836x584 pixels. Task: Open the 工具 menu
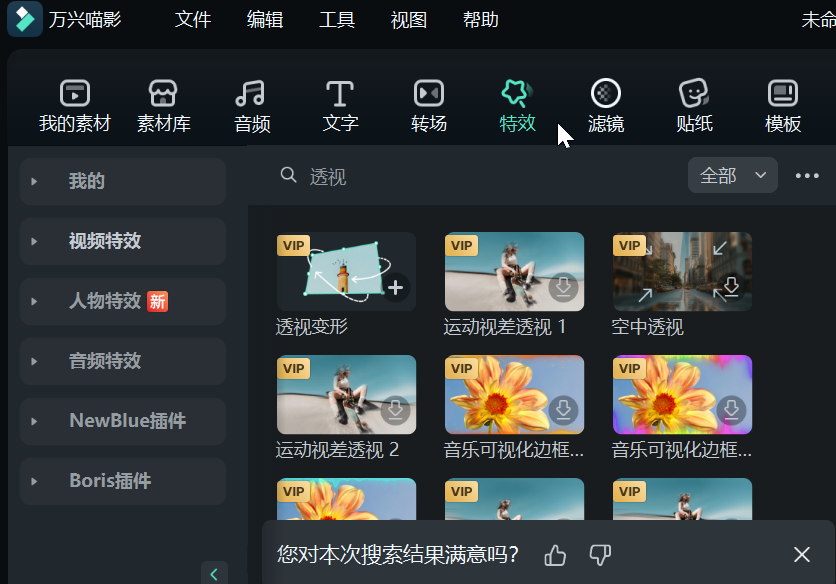(336, 20)
